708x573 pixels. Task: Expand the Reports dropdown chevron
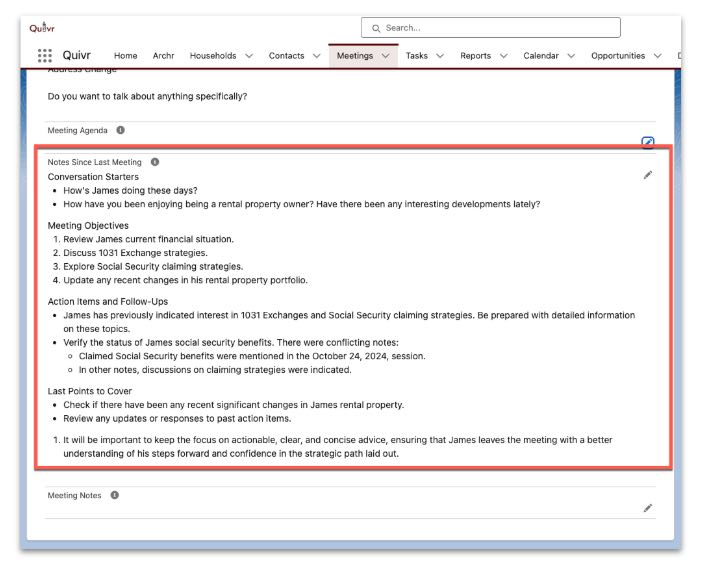(503, 56)
